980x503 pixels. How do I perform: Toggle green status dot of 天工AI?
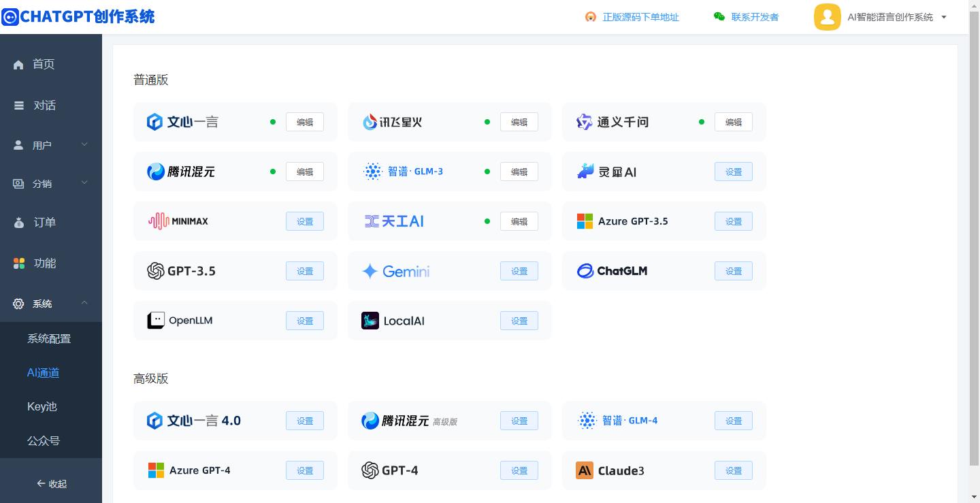487,221
